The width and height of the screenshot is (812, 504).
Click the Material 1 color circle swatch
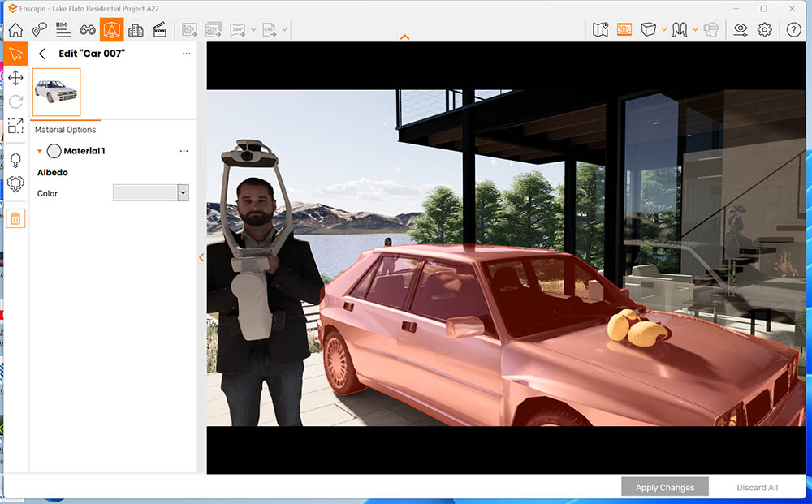click(54, 151)
